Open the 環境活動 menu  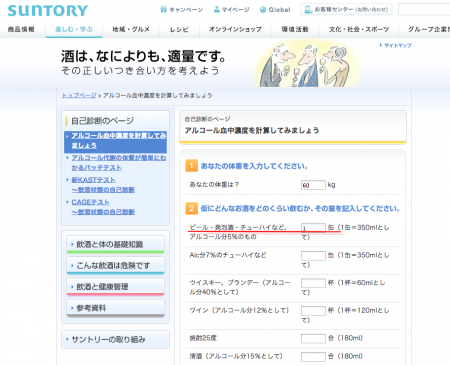point(295,29)
